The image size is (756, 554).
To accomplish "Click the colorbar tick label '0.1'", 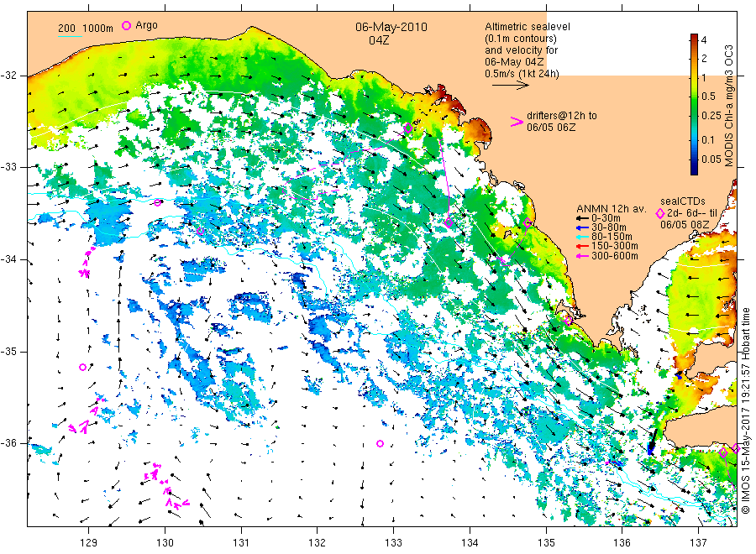I will [x=708, y=139].
